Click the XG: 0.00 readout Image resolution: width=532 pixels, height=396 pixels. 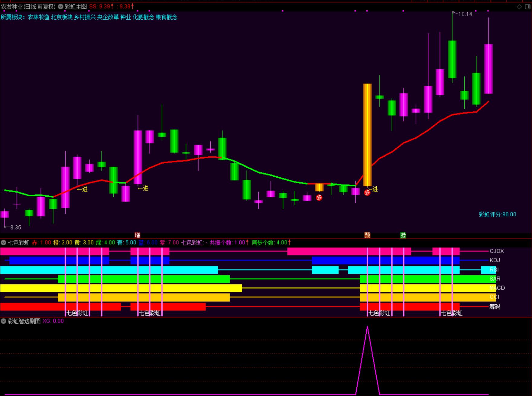point(53,321)
